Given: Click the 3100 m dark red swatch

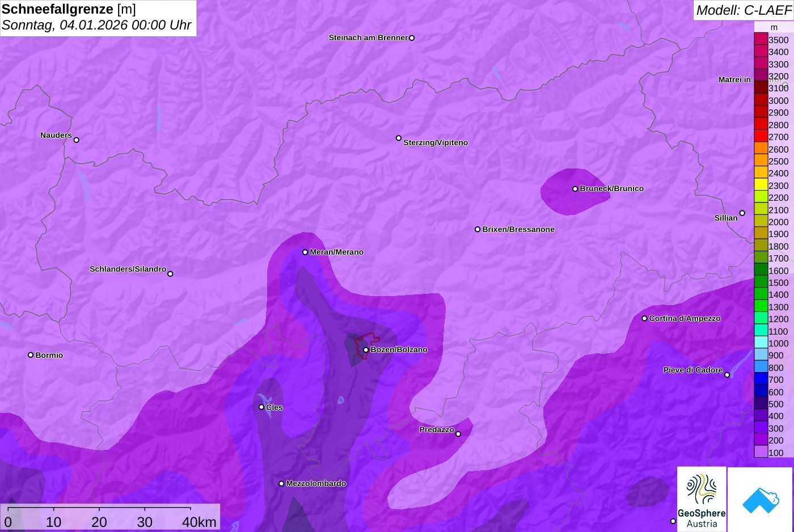Looking at the screenshot, I should coord(761,87).
